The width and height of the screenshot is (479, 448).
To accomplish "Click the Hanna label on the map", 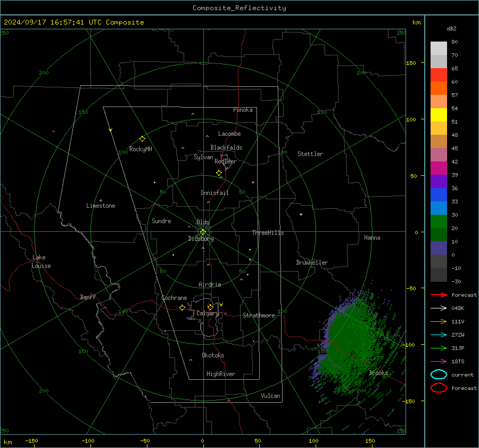I will [372, 238].
